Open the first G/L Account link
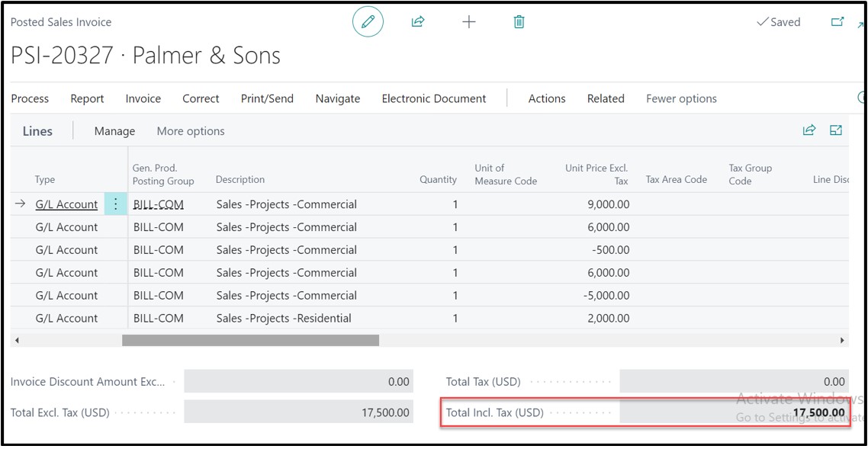868x449 pixels. [x=66, y=204]
